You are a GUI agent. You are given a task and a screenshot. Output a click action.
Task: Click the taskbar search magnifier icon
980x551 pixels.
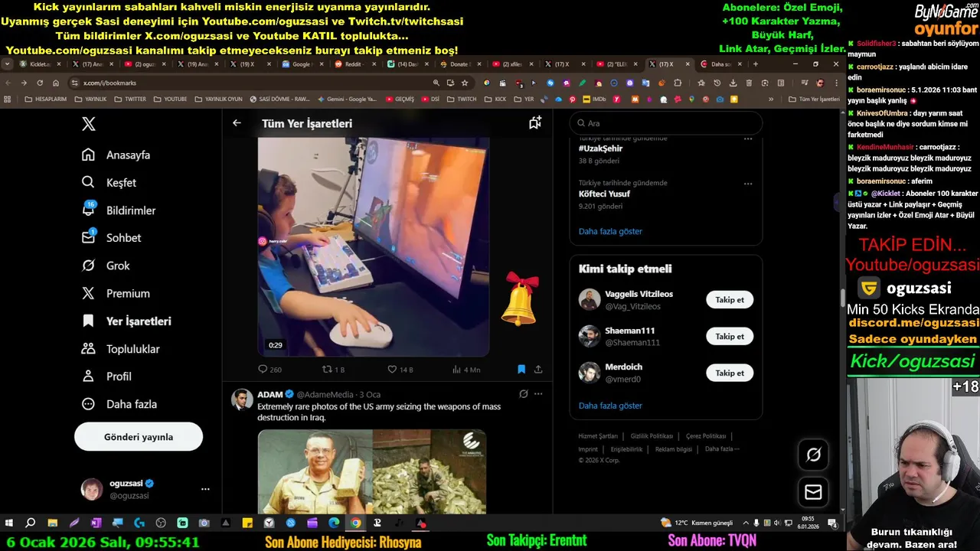(31, 523)
